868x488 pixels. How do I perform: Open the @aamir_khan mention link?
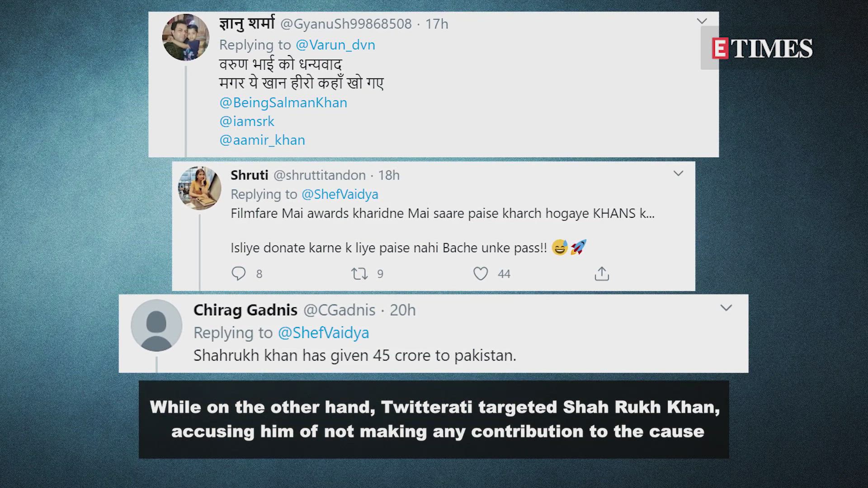(x=262, y=140)
